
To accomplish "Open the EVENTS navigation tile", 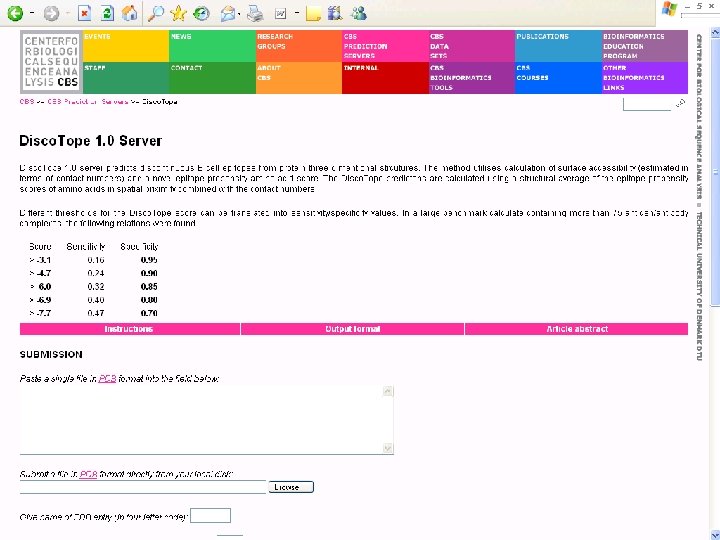I will point(126,46).
